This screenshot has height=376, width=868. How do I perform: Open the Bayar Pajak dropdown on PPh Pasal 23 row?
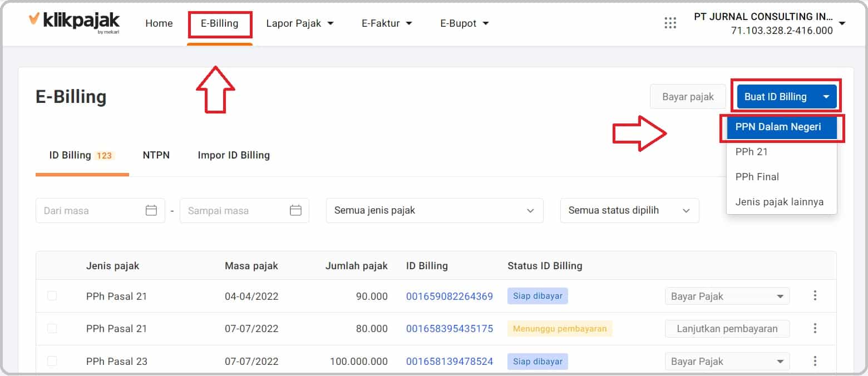point(727,361)
